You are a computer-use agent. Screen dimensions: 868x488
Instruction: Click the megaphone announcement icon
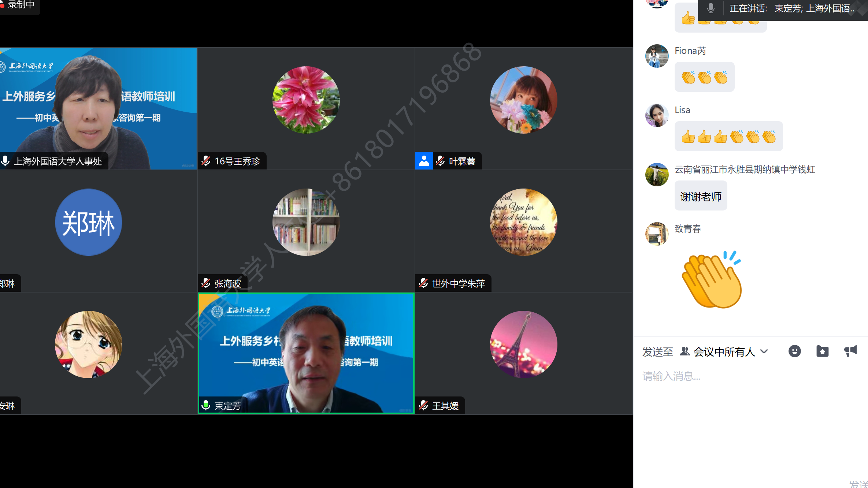(850, 351)
